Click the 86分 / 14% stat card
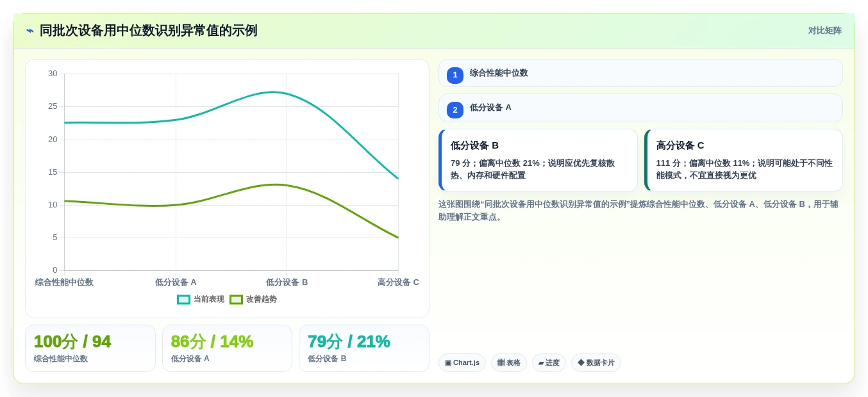868x397 pixels. click(x=227, y=348)
